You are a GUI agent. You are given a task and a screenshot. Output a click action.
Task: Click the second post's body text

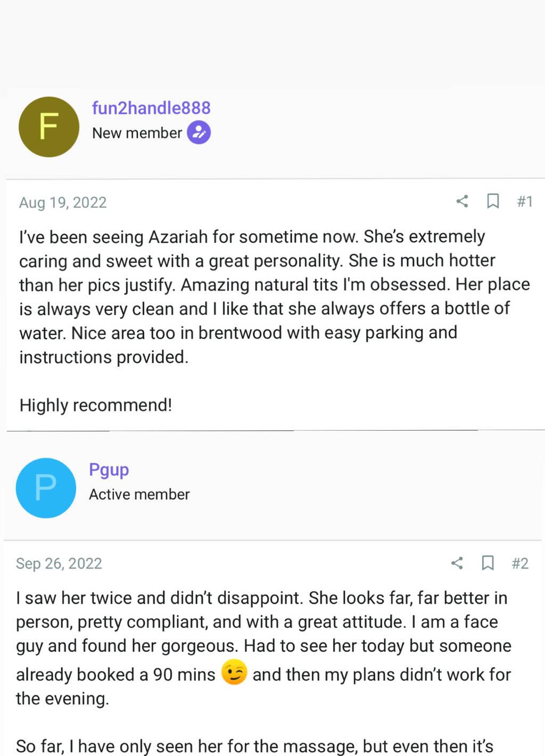(263, 648)
